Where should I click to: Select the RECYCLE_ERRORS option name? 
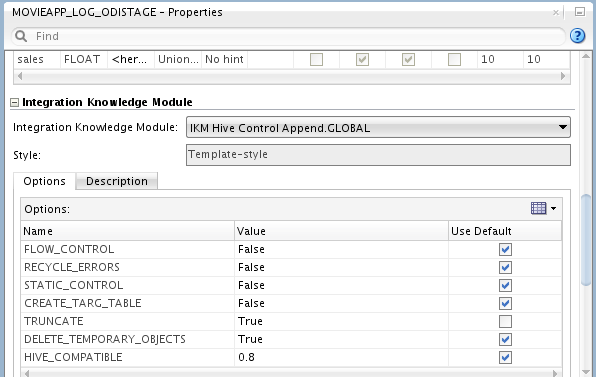72,268
